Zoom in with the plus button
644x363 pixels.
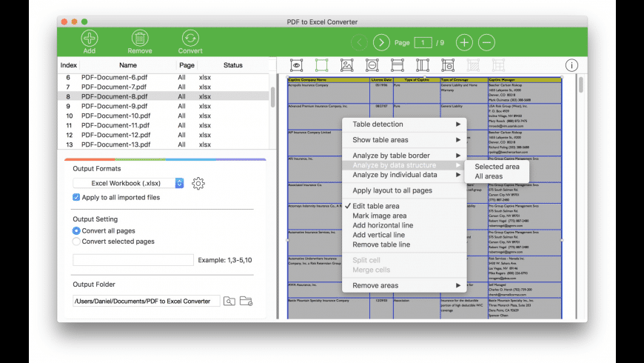[464, 42]
